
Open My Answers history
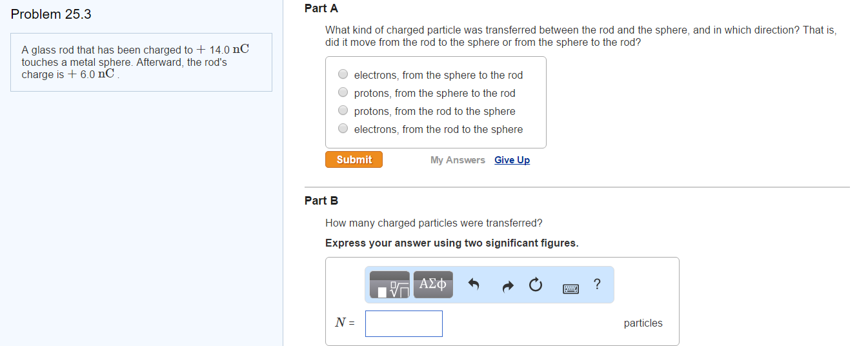click(x=458, y=160)
